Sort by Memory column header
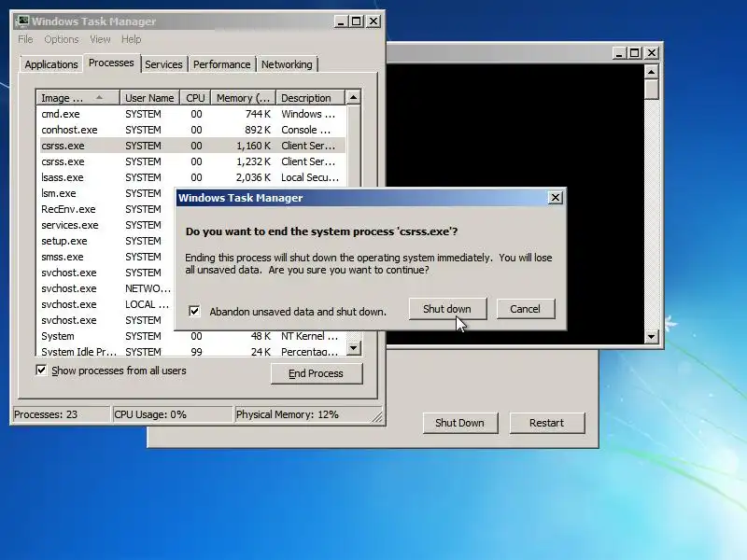The width and height of the screenshot is (747, 560). coord(244,98)
